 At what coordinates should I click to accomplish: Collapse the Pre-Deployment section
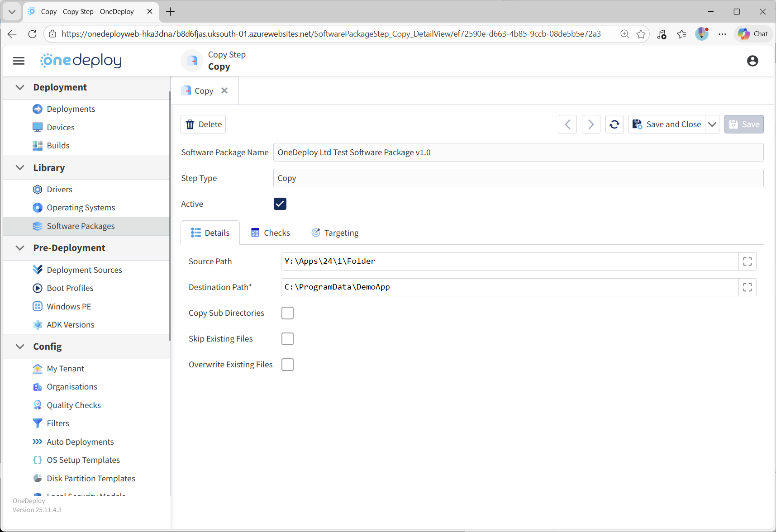pos(20,248)
